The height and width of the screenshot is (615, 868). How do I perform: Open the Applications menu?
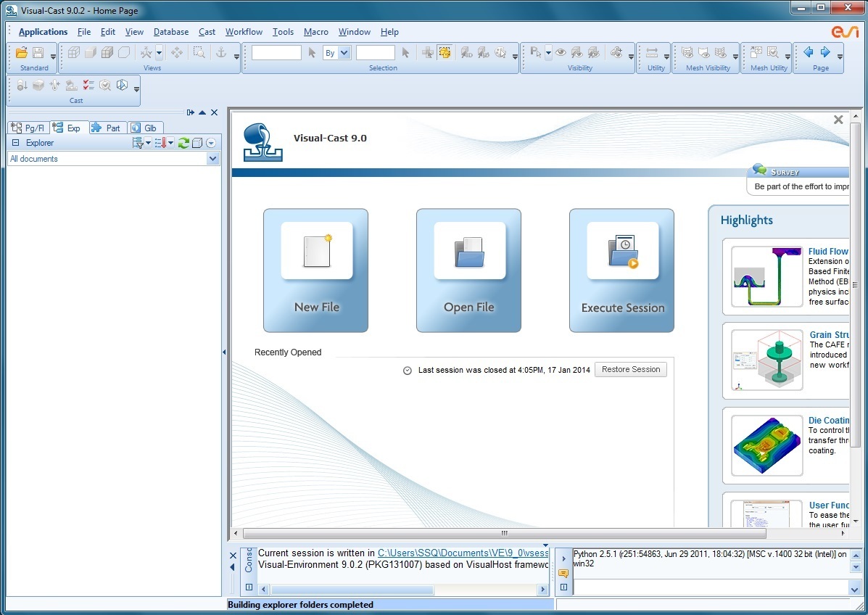pyautogui.click(x=44, y=32)
